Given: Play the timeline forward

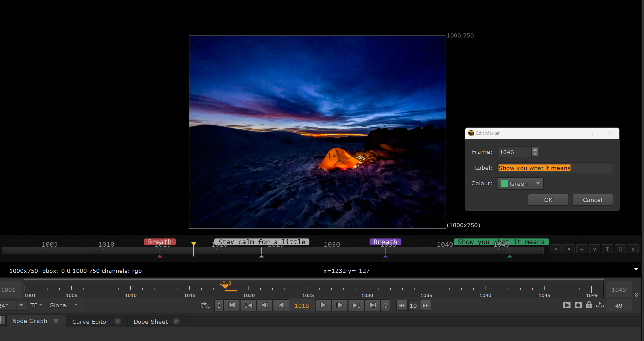Looking at the screenshot, I should 323,305.
